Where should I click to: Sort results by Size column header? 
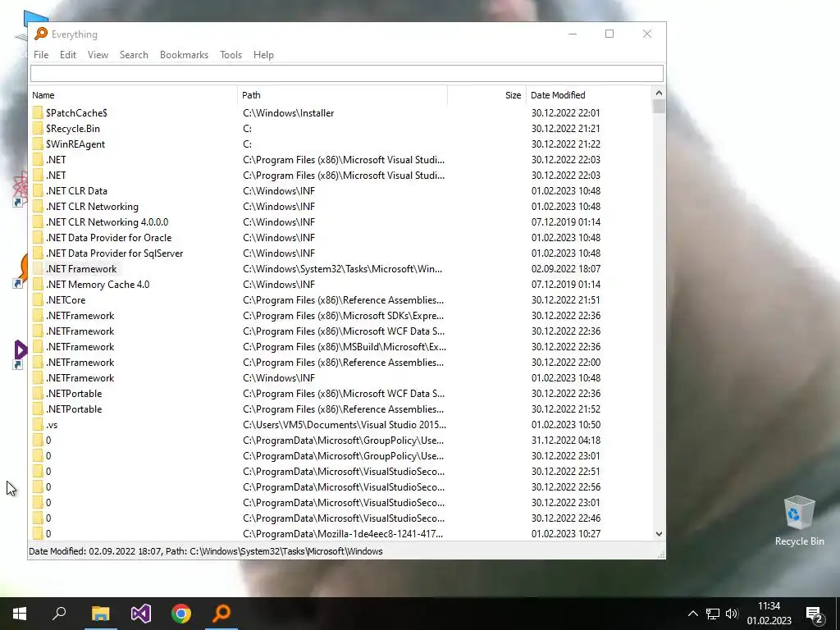point(487,95)
